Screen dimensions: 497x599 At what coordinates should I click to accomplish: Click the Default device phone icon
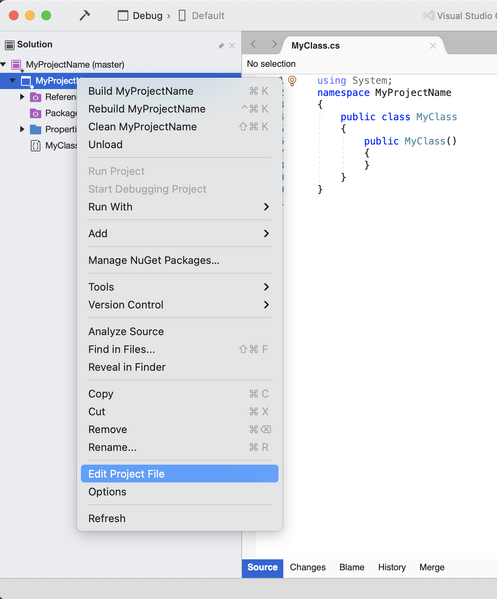coord(182,16)
